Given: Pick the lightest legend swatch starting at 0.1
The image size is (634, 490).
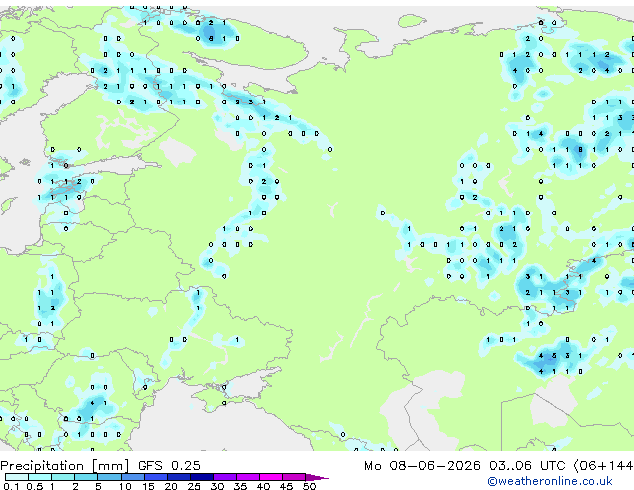Looking at the screenshot, I should (x=17, y=477).
